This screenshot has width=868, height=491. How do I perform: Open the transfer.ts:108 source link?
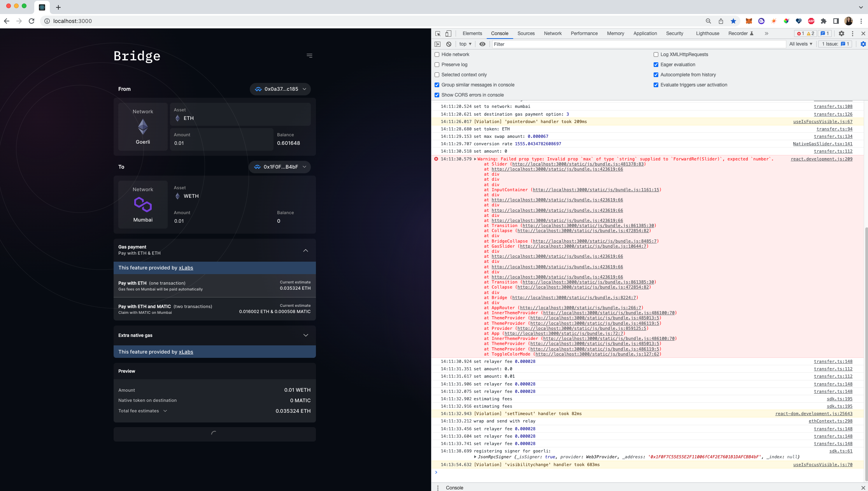click(x=833, y=106)
